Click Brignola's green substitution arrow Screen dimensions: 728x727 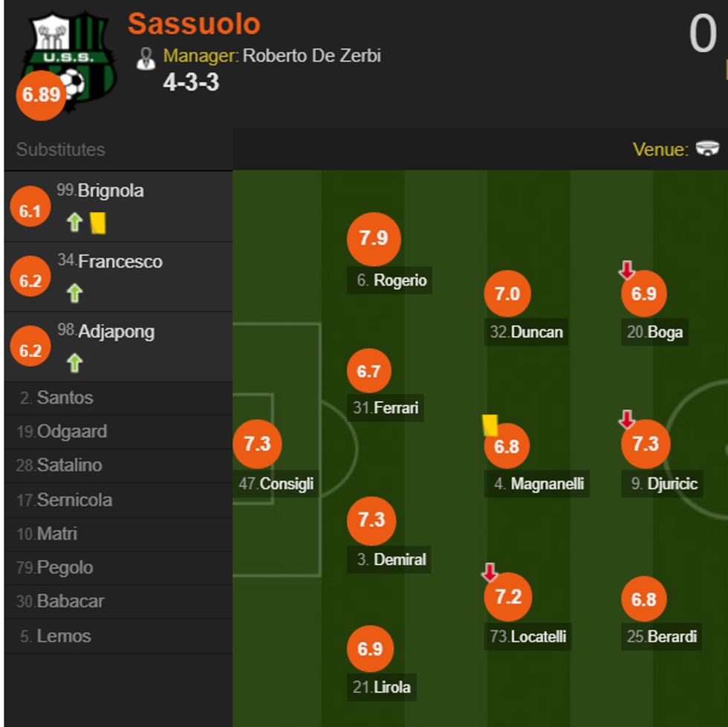(74, 222)
